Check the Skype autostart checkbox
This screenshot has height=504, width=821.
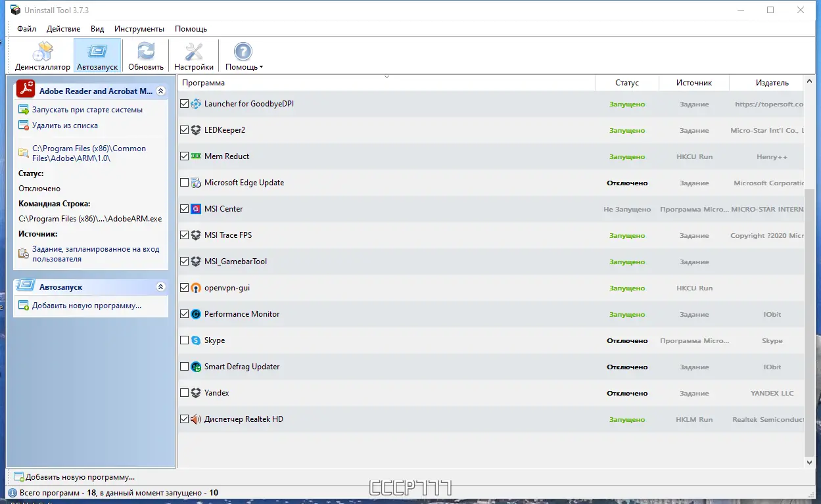[185, 340]
